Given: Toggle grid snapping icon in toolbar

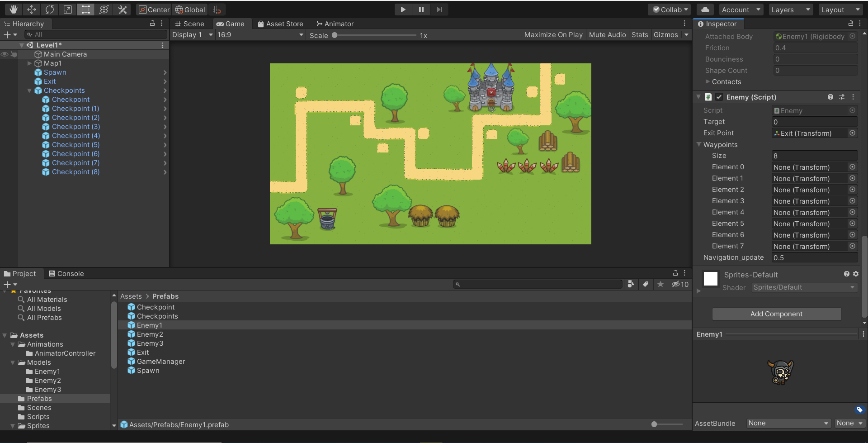Looking at the screenshot, I should click(217, 10).
